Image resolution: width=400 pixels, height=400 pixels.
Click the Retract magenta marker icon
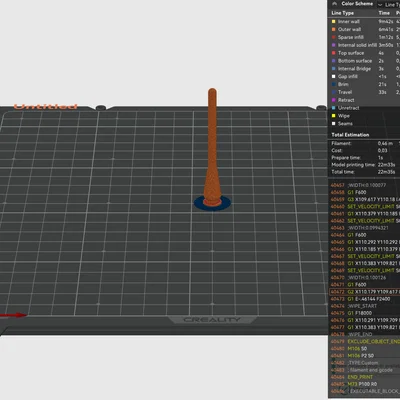click(x=334, y=100)
